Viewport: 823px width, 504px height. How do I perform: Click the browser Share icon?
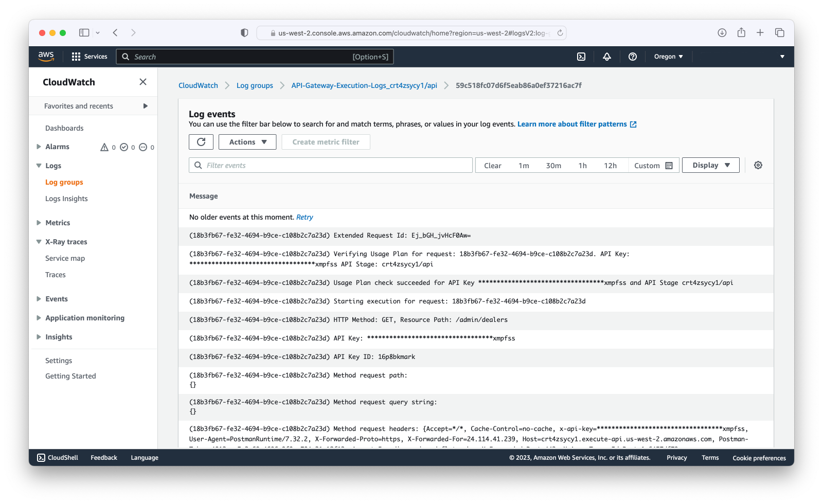(x=741, y=32)
